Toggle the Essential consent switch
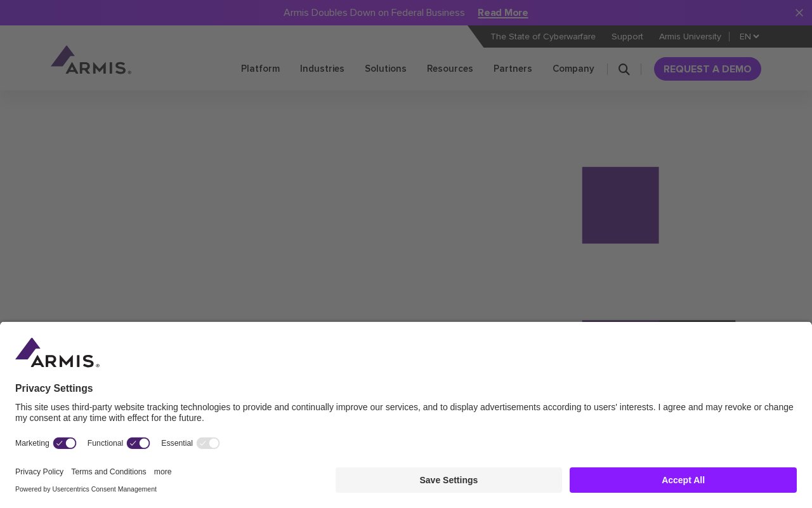 point(208,443)
